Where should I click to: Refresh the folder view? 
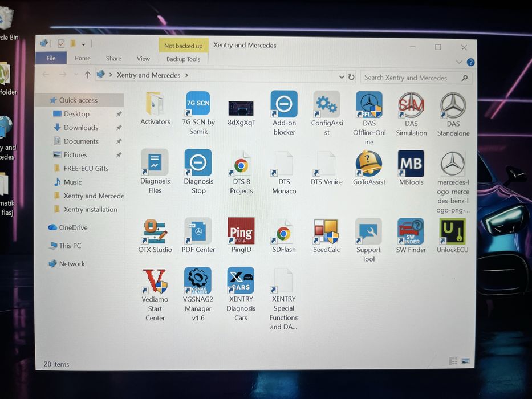(x=351, y=77)
